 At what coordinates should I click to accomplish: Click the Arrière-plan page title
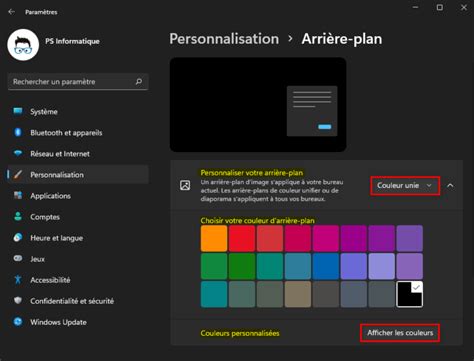pyautogui.click(x=342, y=39)
